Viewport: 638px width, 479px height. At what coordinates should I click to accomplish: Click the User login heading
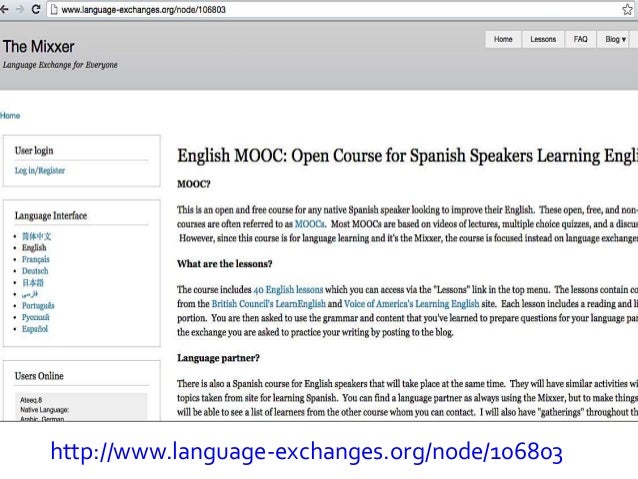[x=34, y=151]
